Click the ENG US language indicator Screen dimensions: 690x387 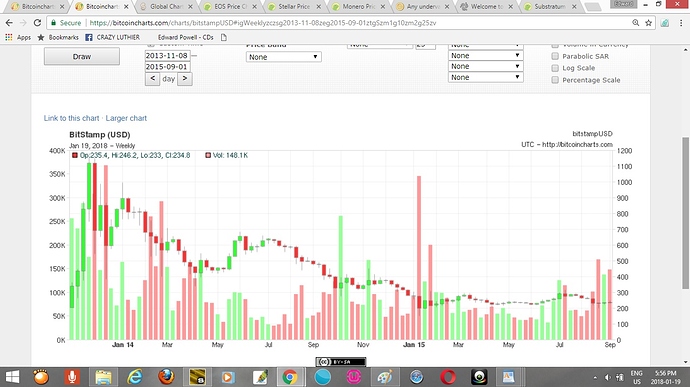(636, 377)
